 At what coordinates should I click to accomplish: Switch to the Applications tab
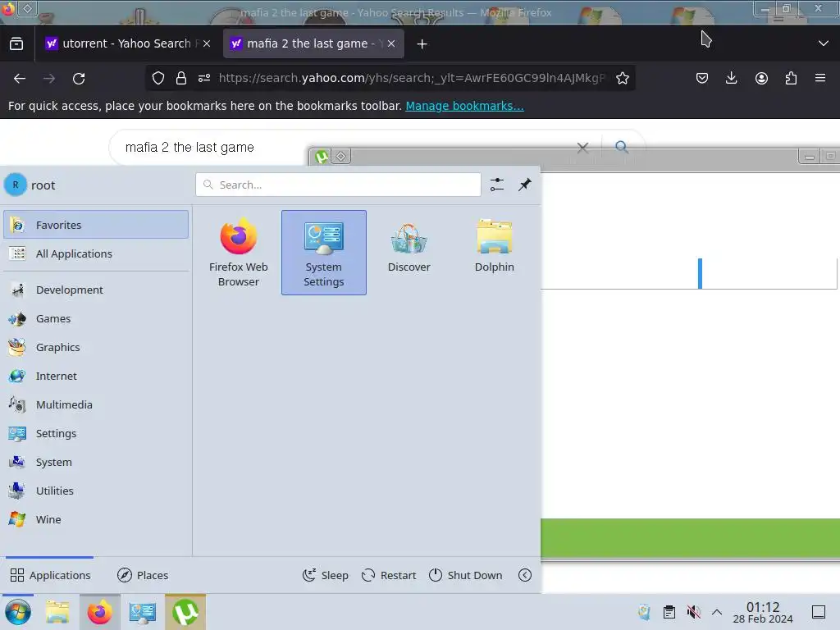pyautogui.click(x=50, y=575)
